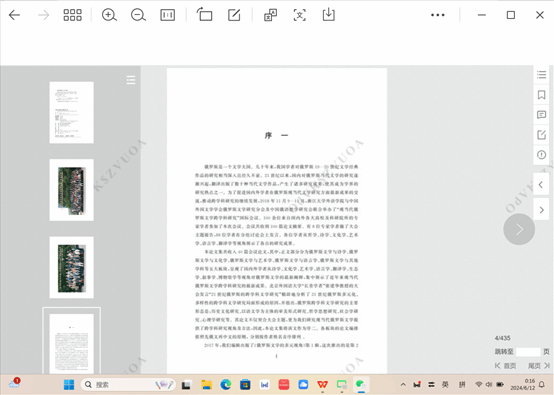The height and width of the screenshot is (395, 554).
Task: Open the blue cloud app in taskbar
Action: coord(303,384)
